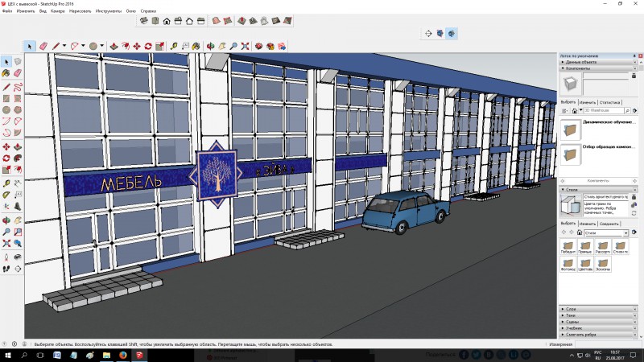Open Windows Start menu on taskbar

tap(7, 355)
